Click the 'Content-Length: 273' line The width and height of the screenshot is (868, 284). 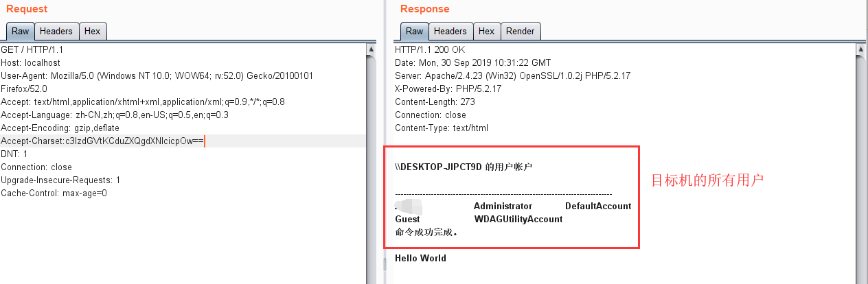pos(433,102)
